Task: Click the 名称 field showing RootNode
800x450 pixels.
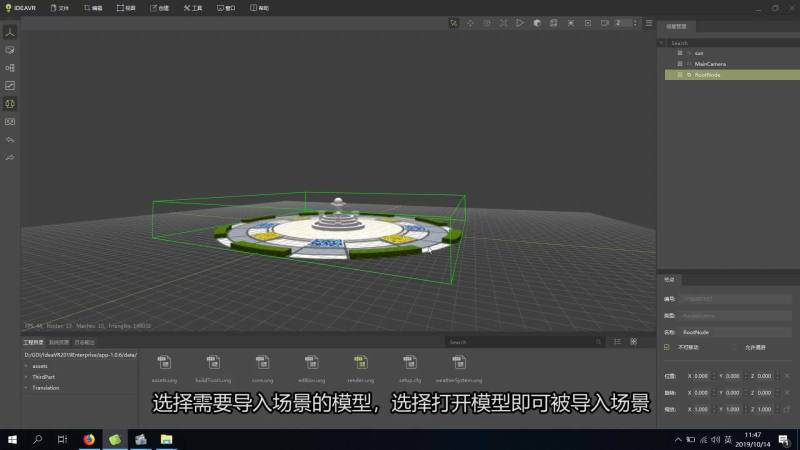Action: 736,332
